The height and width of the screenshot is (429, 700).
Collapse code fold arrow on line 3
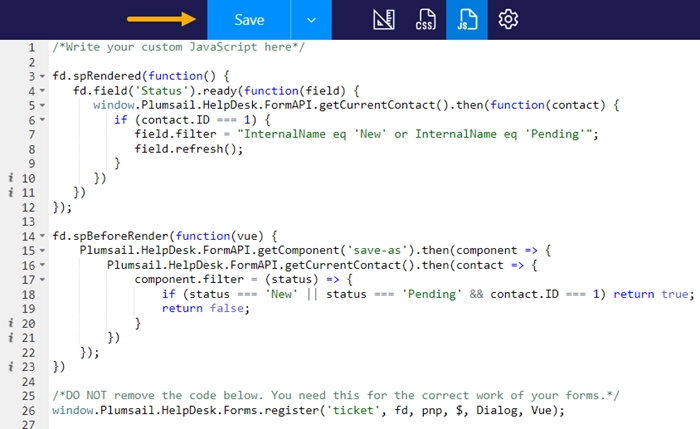point(42,76)
